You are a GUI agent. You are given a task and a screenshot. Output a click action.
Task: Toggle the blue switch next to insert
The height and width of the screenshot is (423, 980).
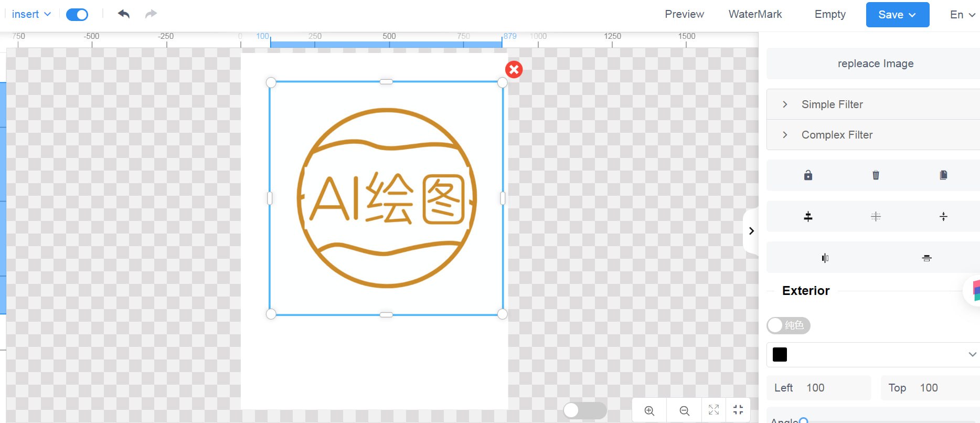77,15
